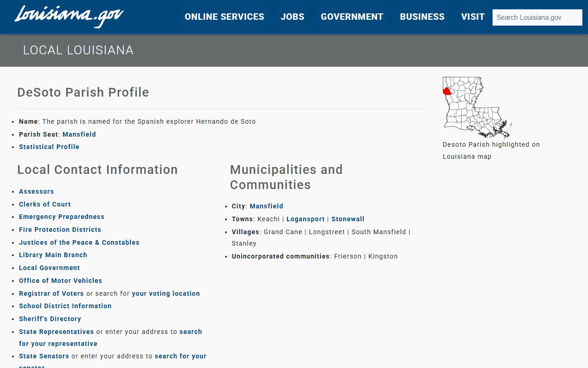This screenshot has width=588, height=368.
Task: Open the Sheriff's Directory link
Action: pyautogui.click(x=50, y=319)
